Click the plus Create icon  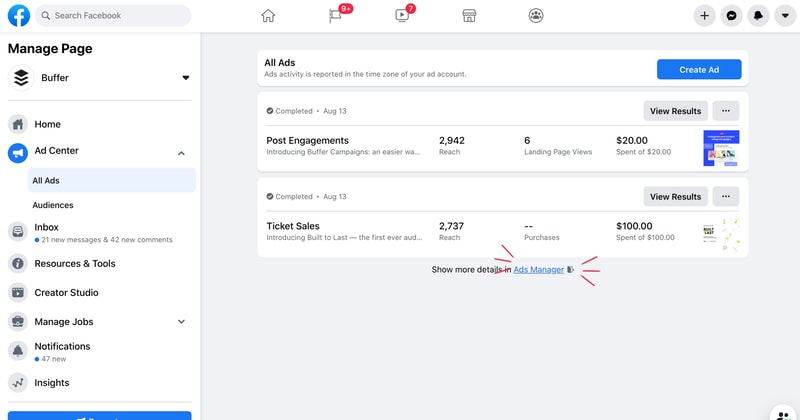tap(705, 16)
